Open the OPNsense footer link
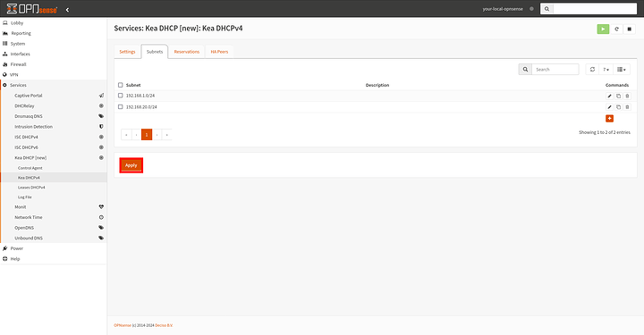 coord(123,325)
